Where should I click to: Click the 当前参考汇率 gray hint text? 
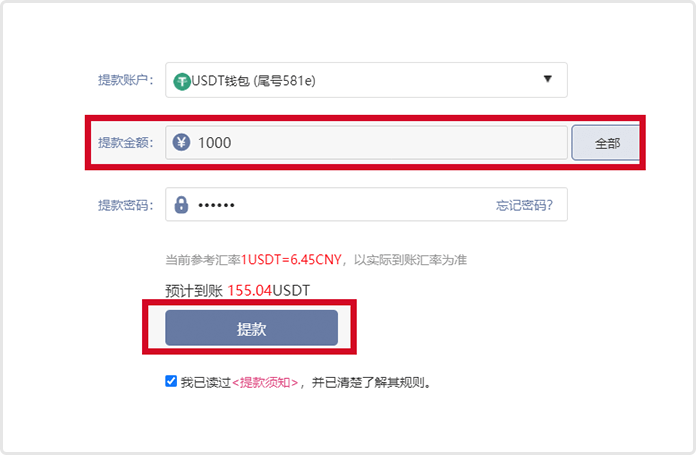(x=203, y=260)
